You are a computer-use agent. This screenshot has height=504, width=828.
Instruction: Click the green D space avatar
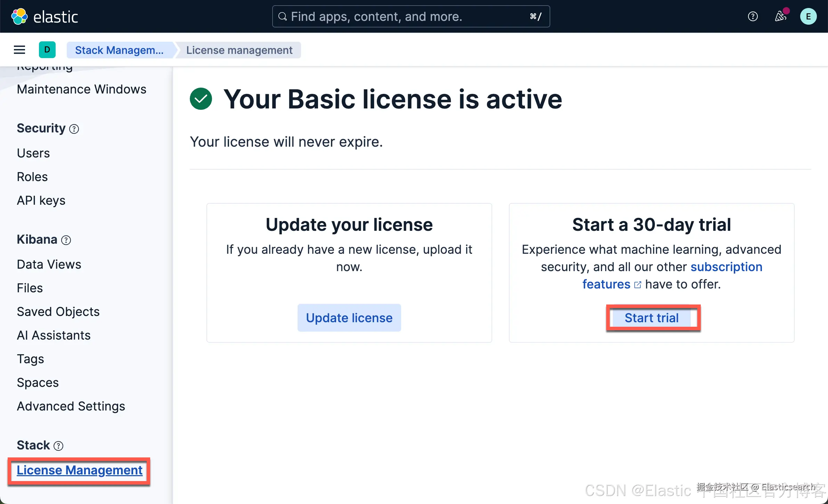47,50
